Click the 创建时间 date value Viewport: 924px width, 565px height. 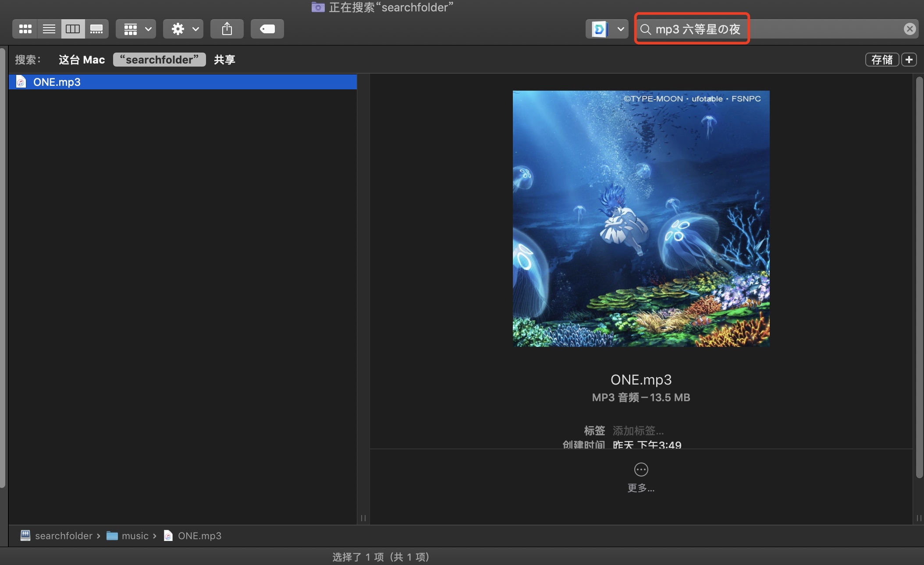(x=647, y=445)
